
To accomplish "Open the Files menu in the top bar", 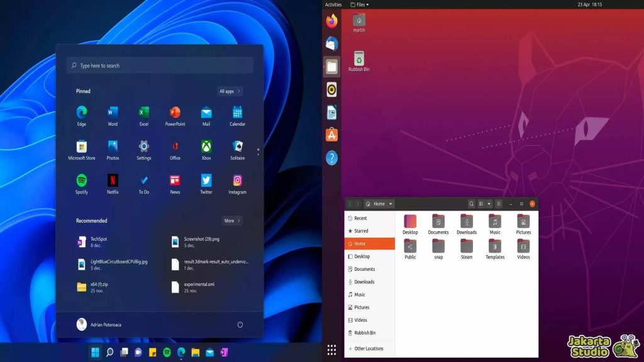I will point(361,4).
